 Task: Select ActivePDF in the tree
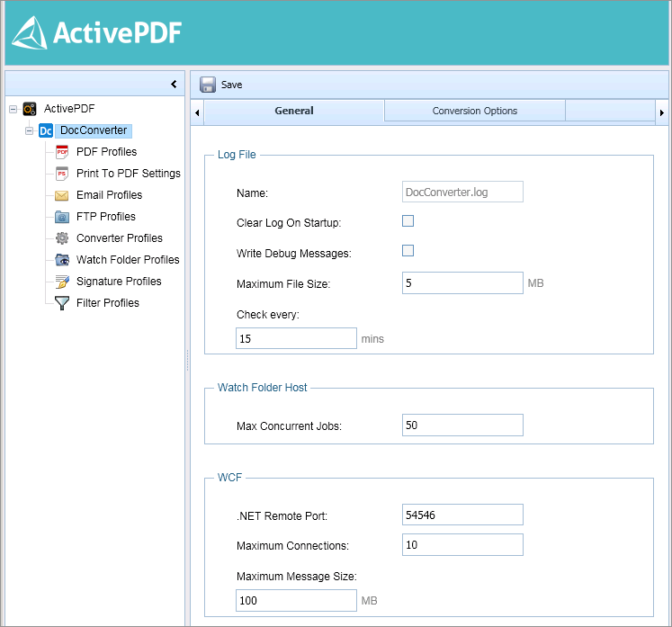click(69, 109)
